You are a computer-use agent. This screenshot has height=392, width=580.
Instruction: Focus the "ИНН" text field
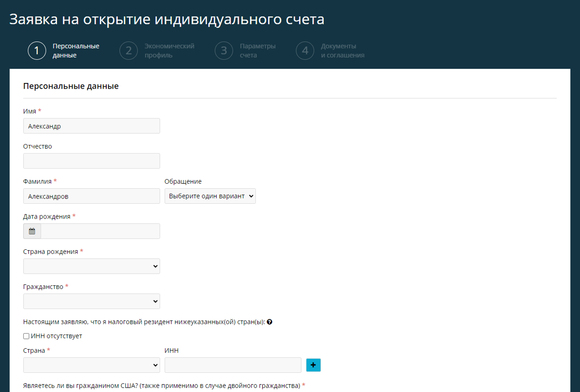click(x=233, y=365)
